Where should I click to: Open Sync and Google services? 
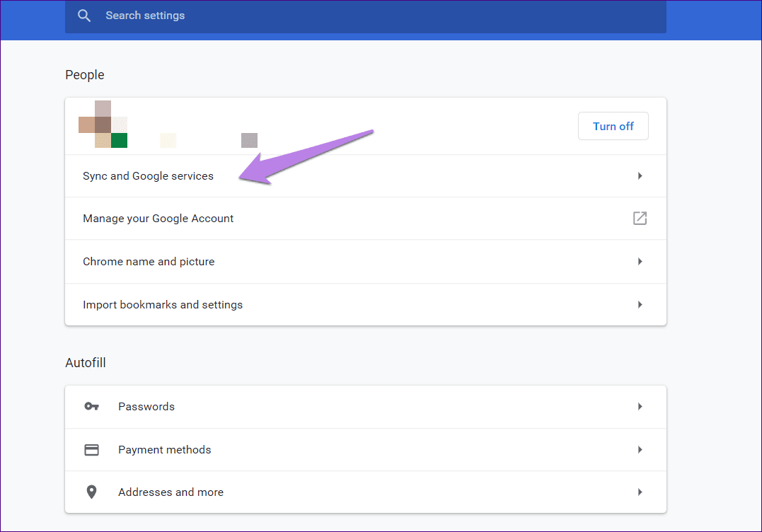tap(366, 176)
